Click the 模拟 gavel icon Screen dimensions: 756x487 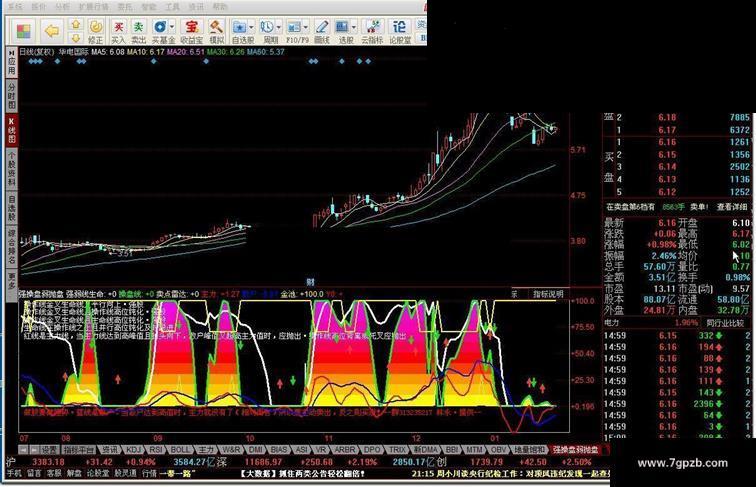[216, 32]
